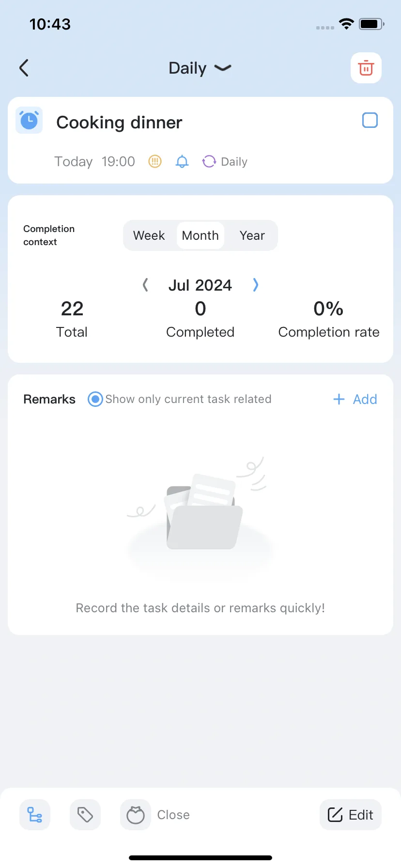This screenshot has height=868, width=401.
Task: Tap the red trash delete icon
Action: (x=366, y=68)
